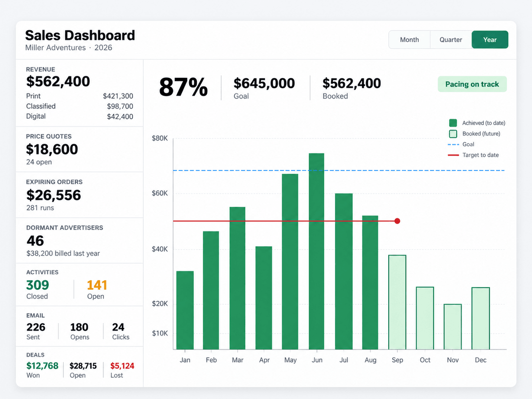Click the 180 email Opens figure
Viewport: 532px width, 399px height.
79,327
